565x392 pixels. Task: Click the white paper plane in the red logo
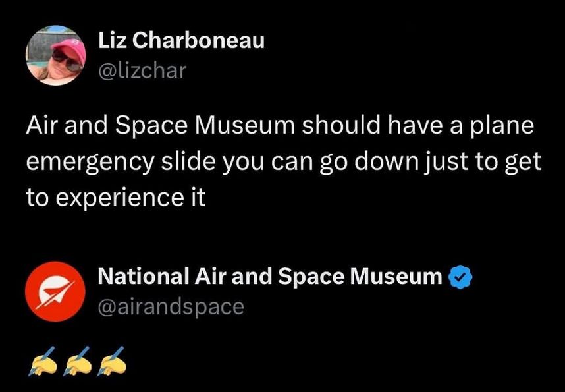point(54,292)
